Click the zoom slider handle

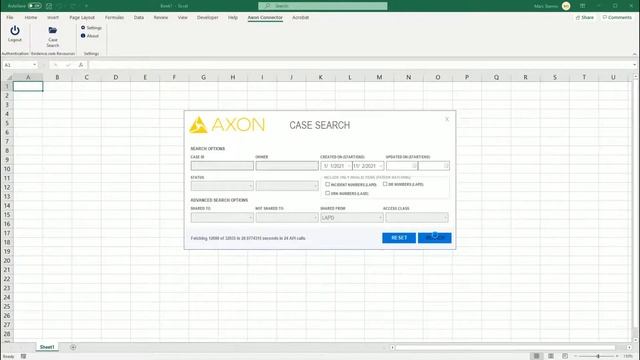pyautogui.click(x=598, y=356)
